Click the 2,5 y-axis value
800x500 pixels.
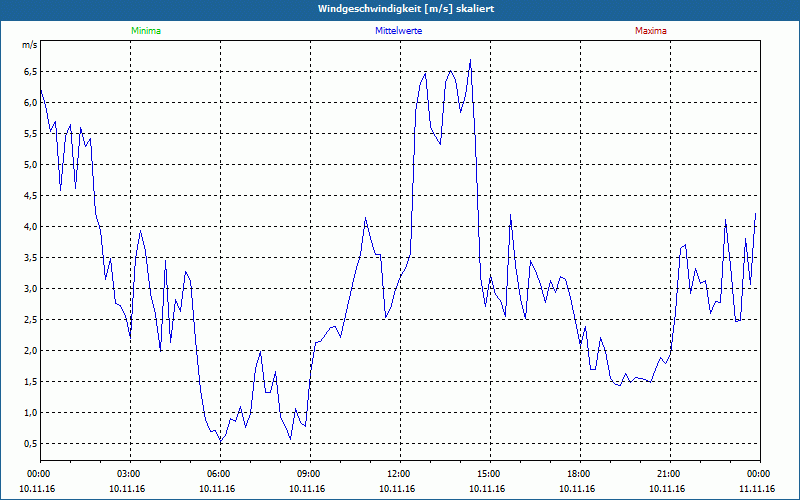click(x=31, y=320)
